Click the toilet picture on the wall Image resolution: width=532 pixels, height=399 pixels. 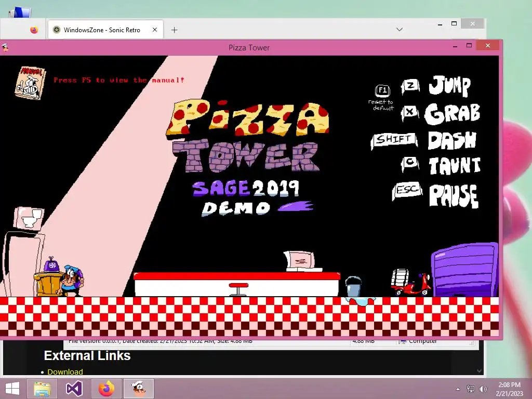29,218
